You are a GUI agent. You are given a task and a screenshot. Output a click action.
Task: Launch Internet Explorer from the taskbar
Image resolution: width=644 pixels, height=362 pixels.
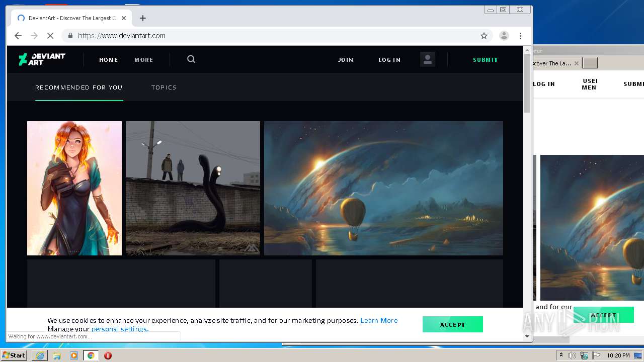pyautogui.click(x=40, y=355)
